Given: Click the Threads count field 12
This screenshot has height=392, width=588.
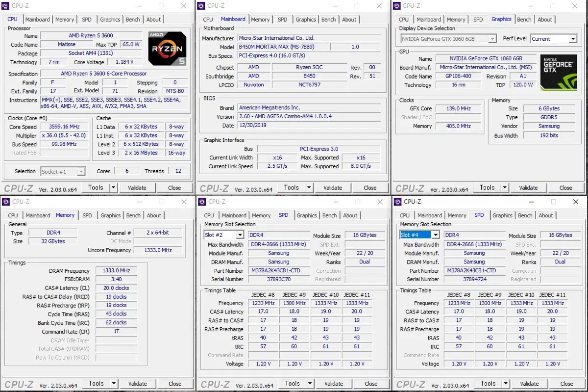Looking at the screenshot, I should [x=178, y=171].
